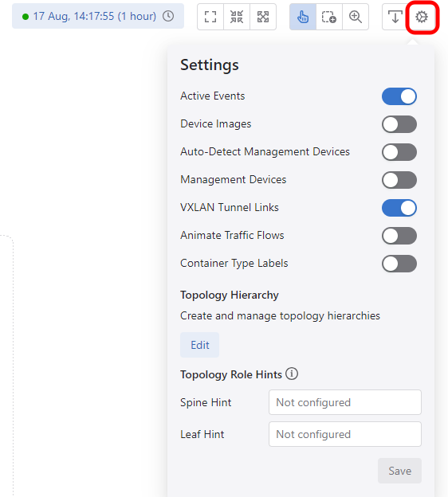The width and height of the screenshot is (448, 497).
Task: Select the zoom-in magnifier tool
Action: (x=356, y=17)
